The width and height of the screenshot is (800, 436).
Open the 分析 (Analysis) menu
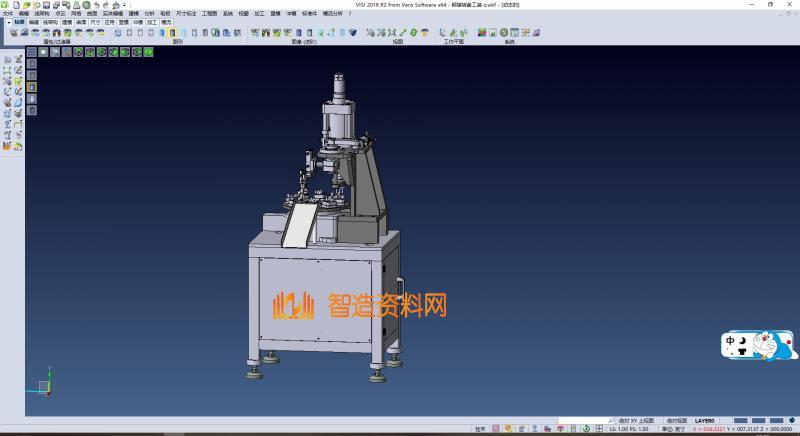[x=149, y=13]
